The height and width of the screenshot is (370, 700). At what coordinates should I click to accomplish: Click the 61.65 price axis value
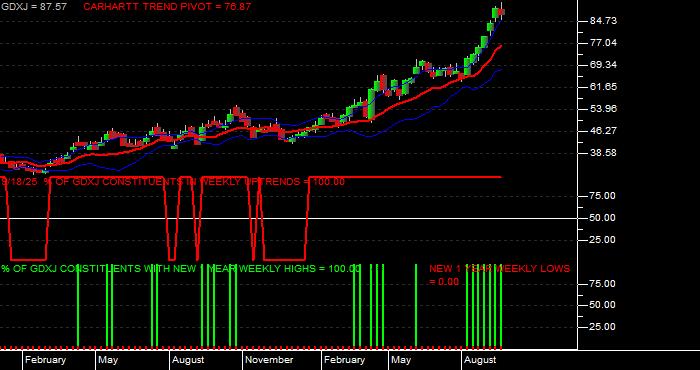(603, 87)
